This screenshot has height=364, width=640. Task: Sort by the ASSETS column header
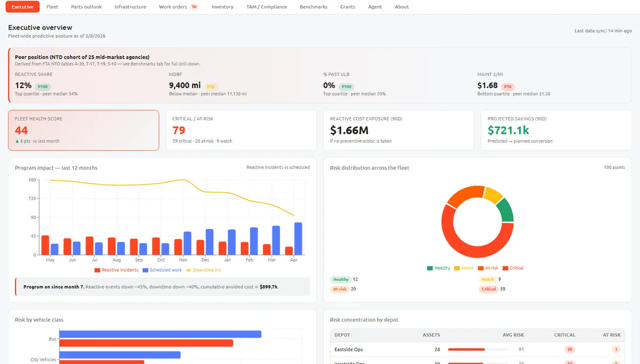pos(431,335)
